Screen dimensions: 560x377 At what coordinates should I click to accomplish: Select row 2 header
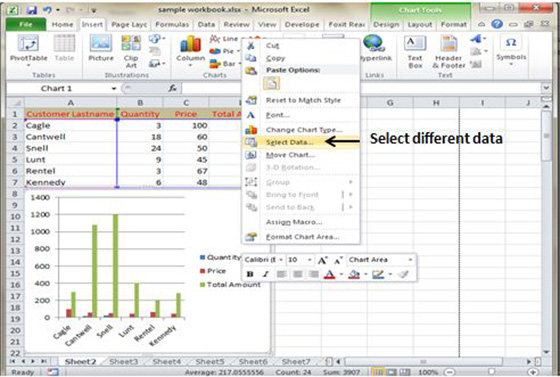(15, 125)
